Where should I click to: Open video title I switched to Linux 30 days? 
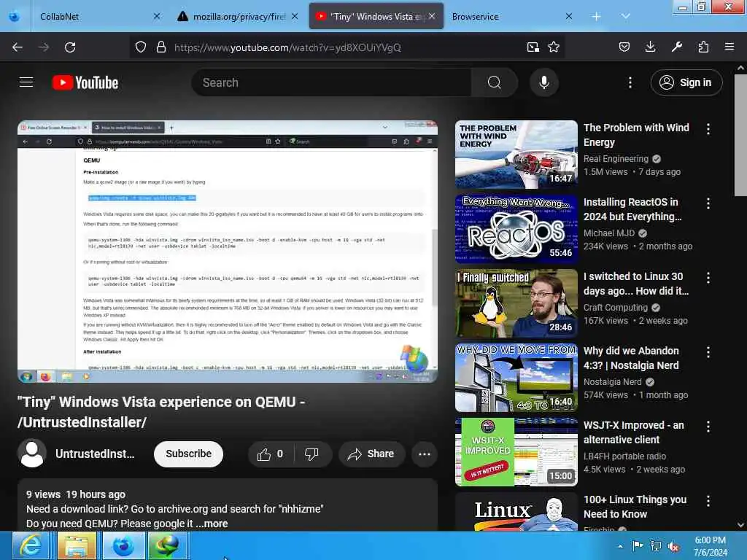[636, 284]
